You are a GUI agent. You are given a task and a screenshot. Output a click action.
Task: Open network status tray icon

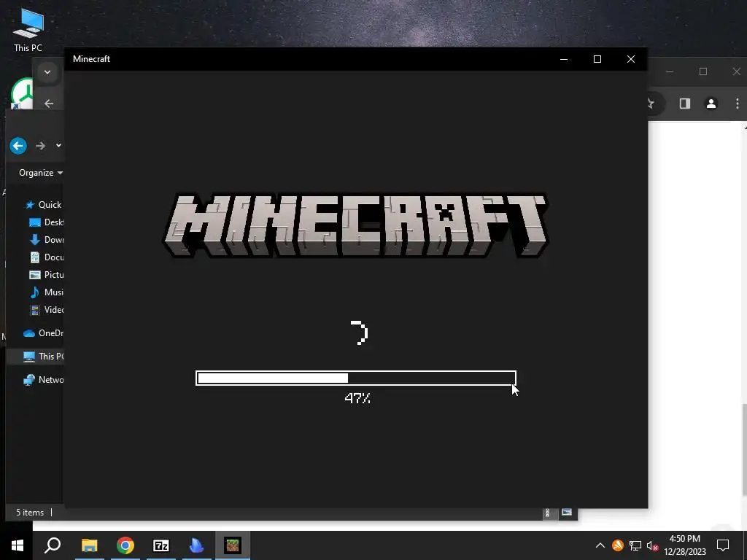[635, 545]
